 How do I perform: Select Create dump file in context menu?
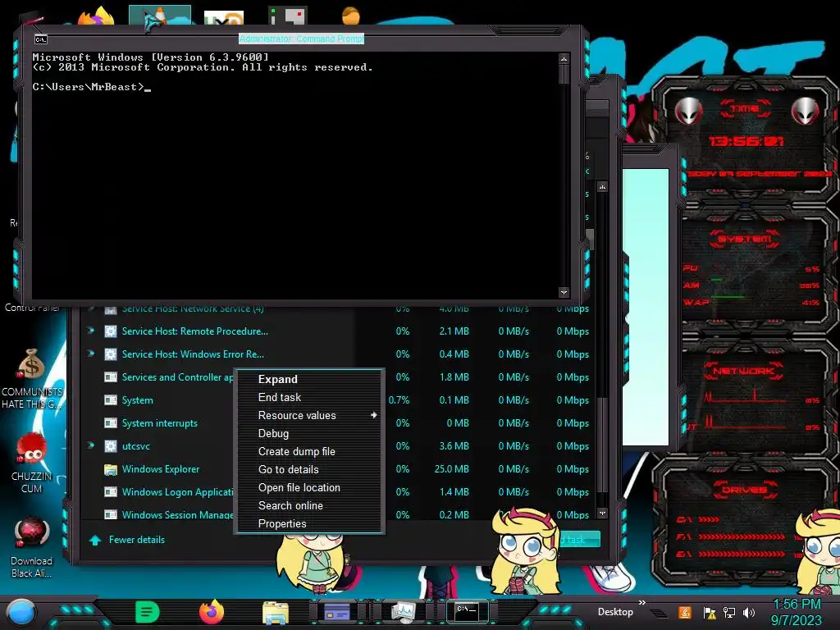(x=297, y=452)
